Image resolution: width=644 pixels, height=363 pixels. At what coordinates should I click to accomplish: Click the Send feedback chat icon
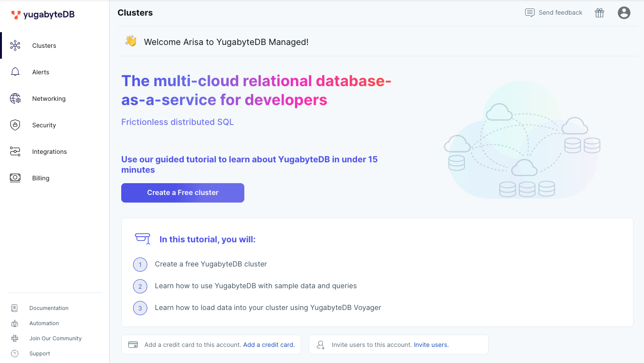click(530, 13)
